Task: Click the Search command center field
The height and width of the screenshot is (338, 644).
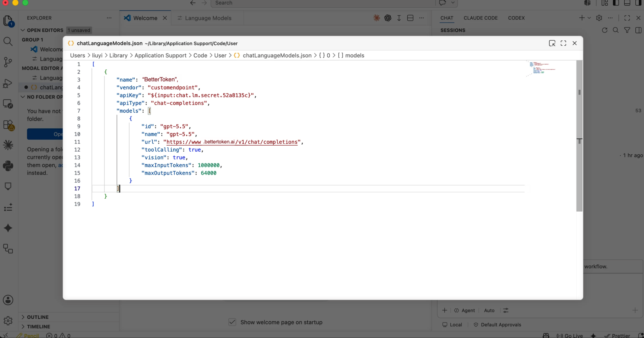Action: coord(323,3)
